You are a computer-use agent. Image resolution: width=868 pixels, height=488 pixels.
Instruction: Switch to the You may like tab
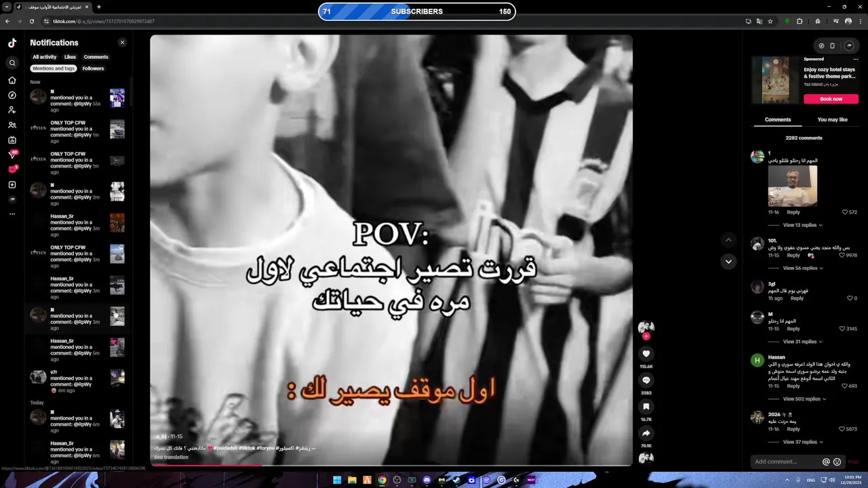point(832,119)
